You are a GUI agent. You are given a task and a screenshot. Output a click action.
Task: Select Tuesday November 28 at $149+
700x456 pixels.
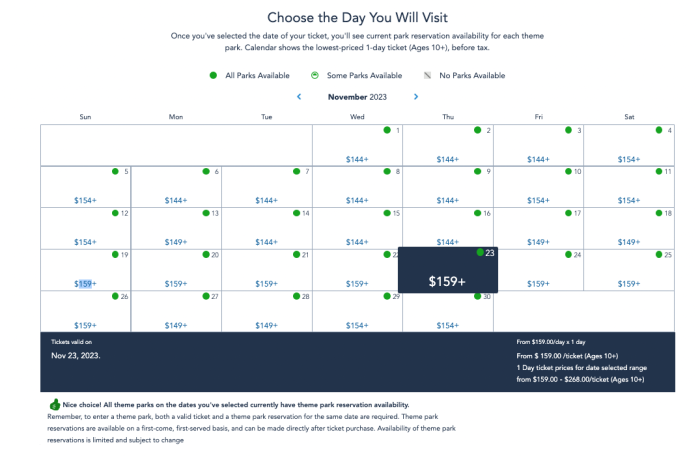point(266,311)
